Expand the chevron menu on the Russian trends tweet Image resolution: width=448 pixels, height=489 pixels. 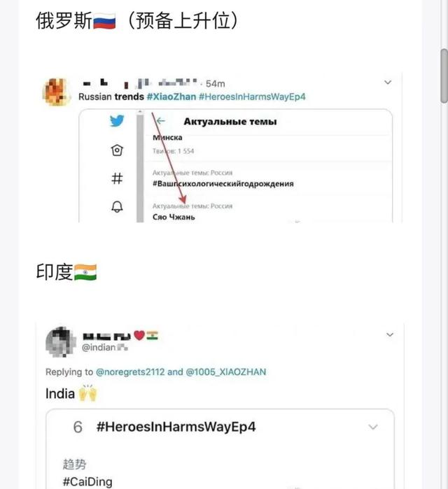point(388,83)
